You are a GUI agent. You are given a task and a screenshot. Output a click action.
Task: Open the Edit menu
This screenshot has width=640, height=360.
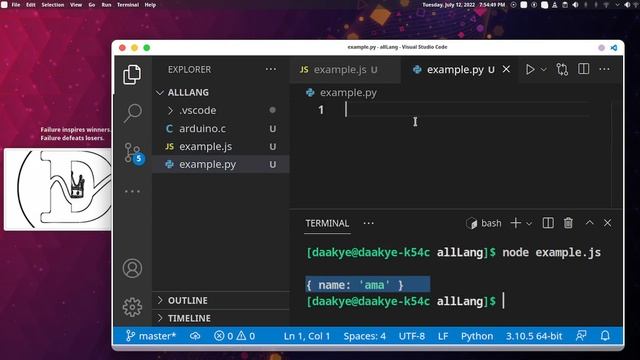31,5
